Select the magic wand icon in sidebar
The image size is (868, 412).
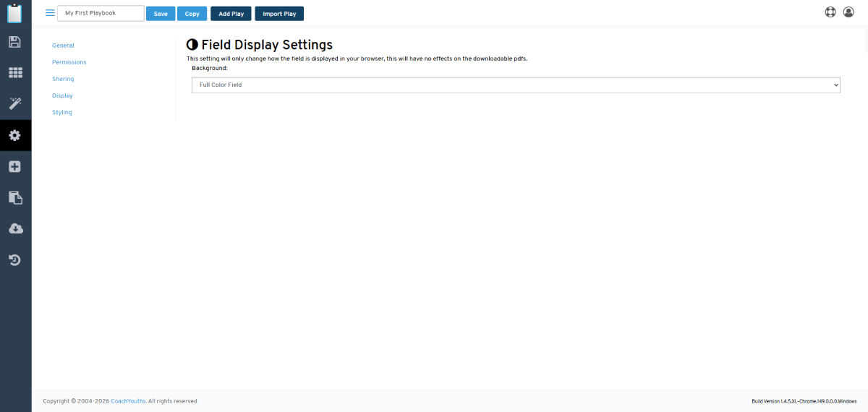point(14,104)
